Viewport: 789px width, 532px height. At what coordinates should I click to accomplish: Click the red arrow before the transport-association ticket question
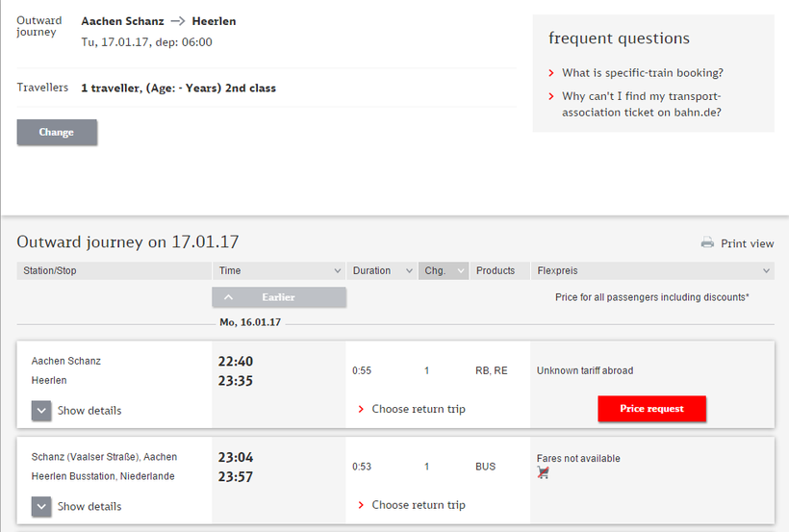pos(551,97)
